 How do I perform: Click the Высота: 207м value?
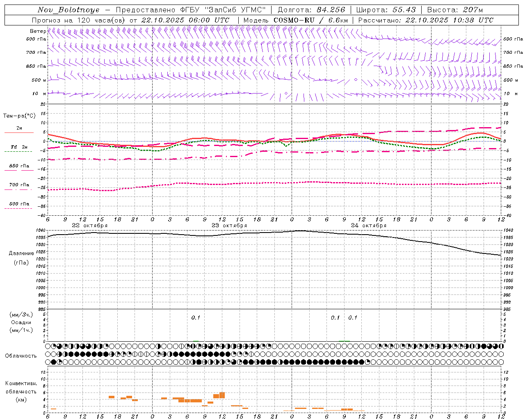[x=455, y=10]
